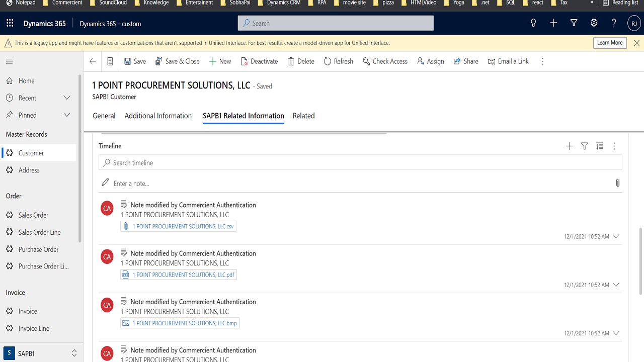This screenshot has height=362, width=644.
Task: Open the Dynamics 365 app launcher waffle
Action: [10, 23]
